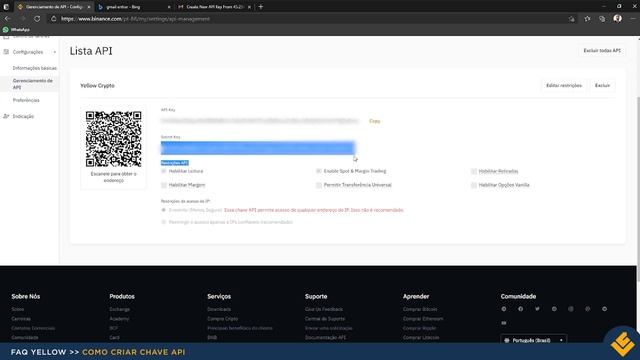The height and width of the screenshot is (360, 640).
Task: Toggle Habilitar Leitura checkbox
Action: coord(164,171)
